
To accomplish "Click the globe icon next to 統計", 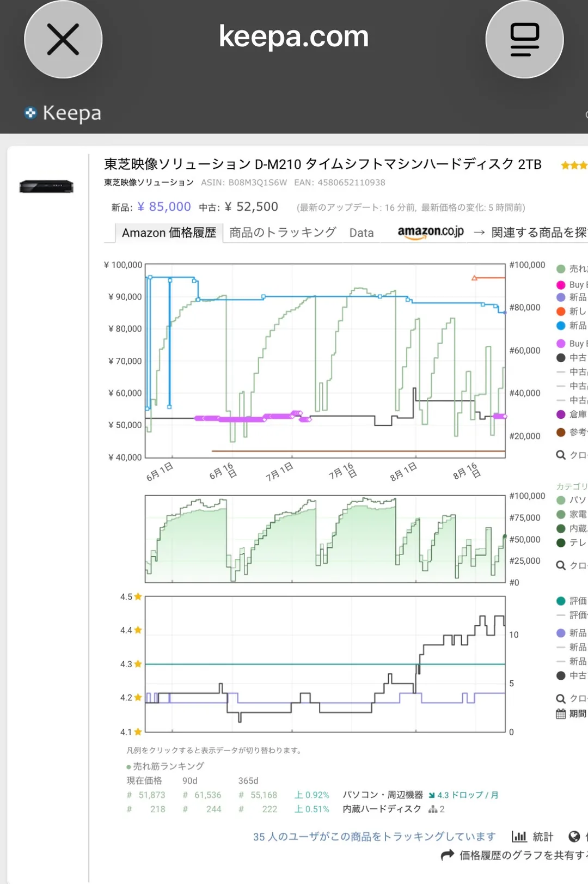I will point(574,836).
